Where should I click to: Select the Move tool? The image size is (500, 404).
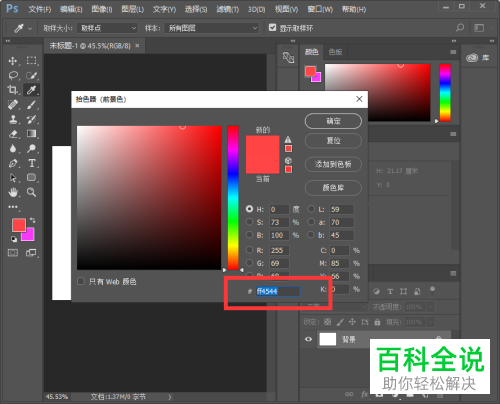(x=13, y=61)
